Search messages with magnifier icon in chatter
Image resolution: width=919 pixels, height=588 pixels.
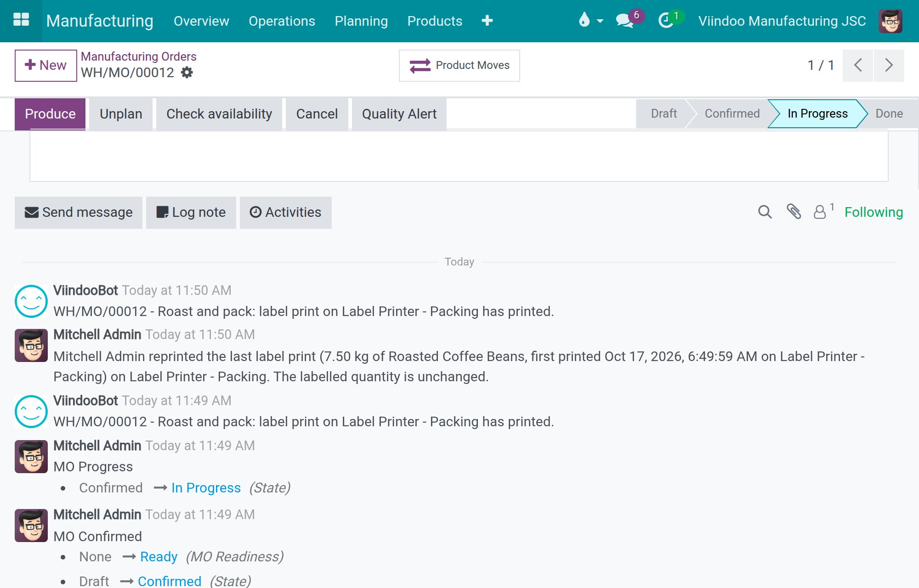tap(765, 212)
